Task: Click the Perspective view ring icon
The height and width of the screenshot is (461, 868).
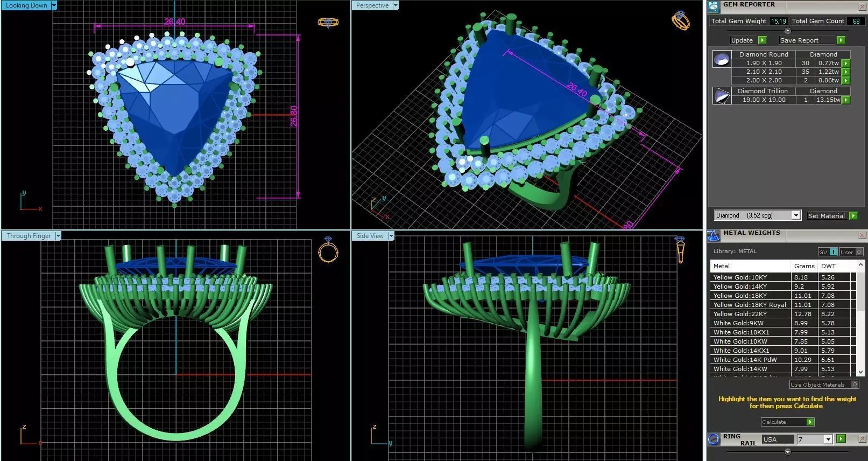Action: pyautogui.click(x=681, y=20)
